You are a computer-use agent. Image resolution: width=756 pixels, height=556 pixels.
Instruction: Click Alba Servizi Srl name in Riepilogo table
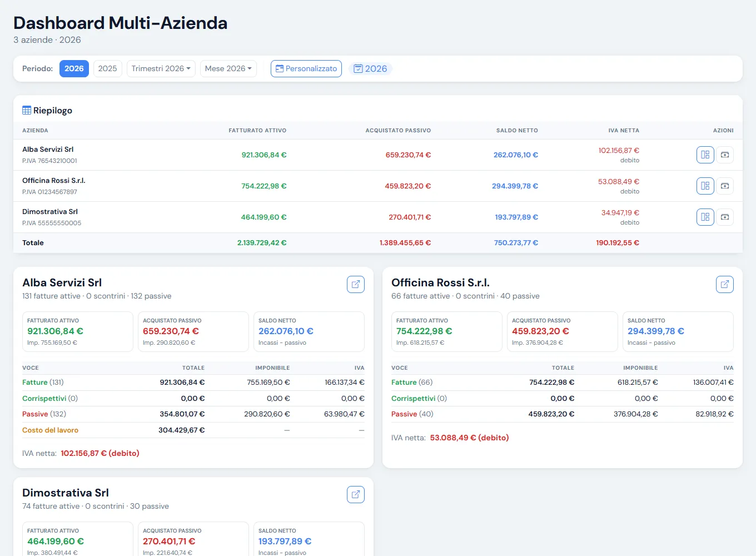point(48,150)
